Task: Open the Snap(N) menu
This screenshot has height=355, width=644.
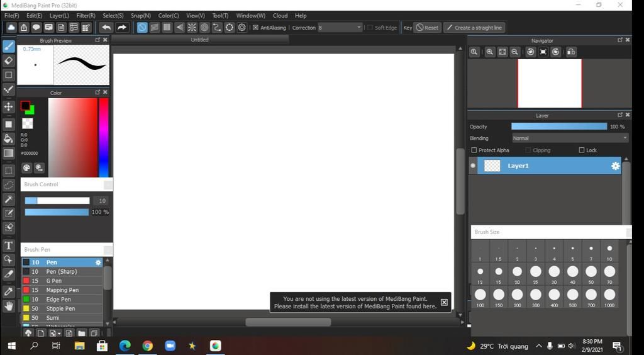Action: [141, 16]
